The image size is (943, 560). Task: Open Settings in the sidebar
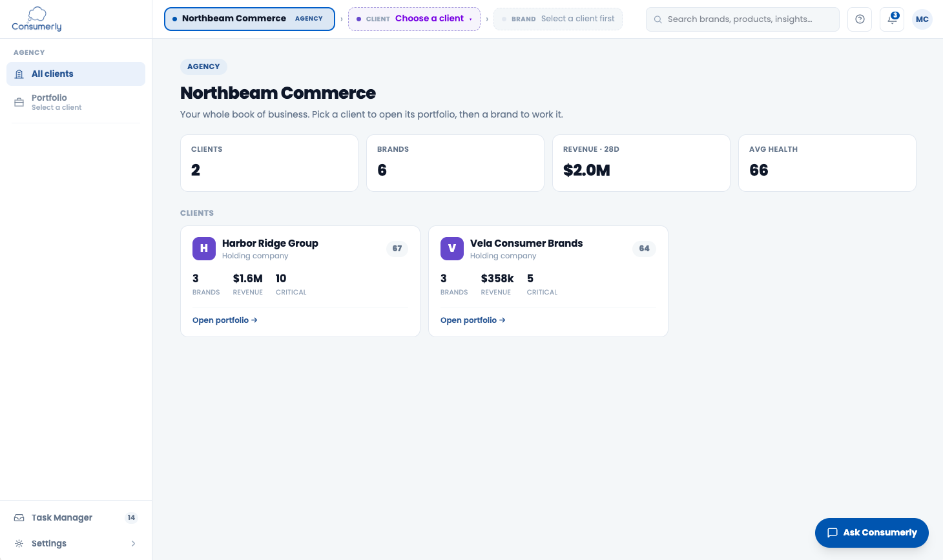tap(76, 544)
